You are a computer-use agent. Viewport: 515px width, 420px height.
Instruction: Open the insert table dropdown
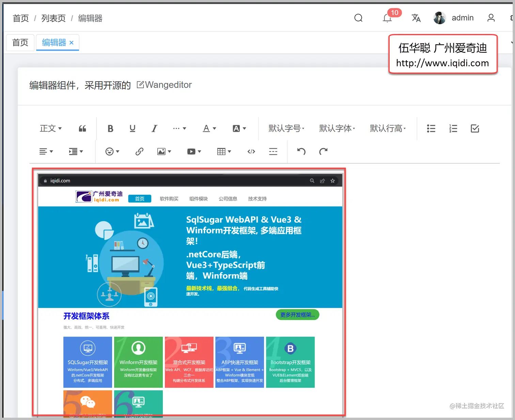pos(224,151)
